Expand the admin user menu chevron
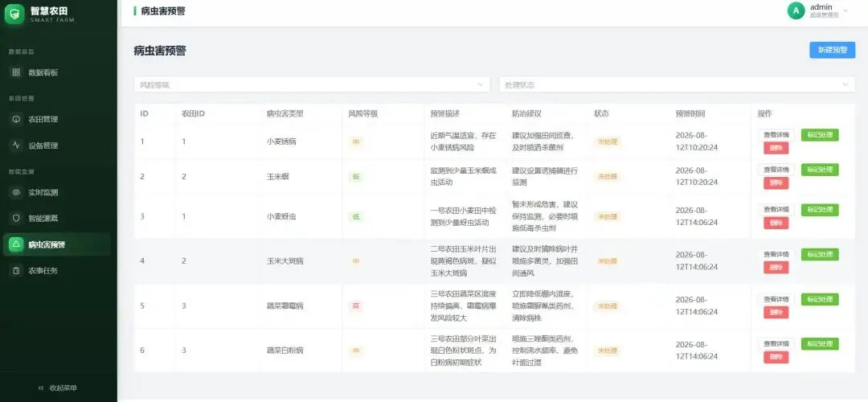 [845, 10]
